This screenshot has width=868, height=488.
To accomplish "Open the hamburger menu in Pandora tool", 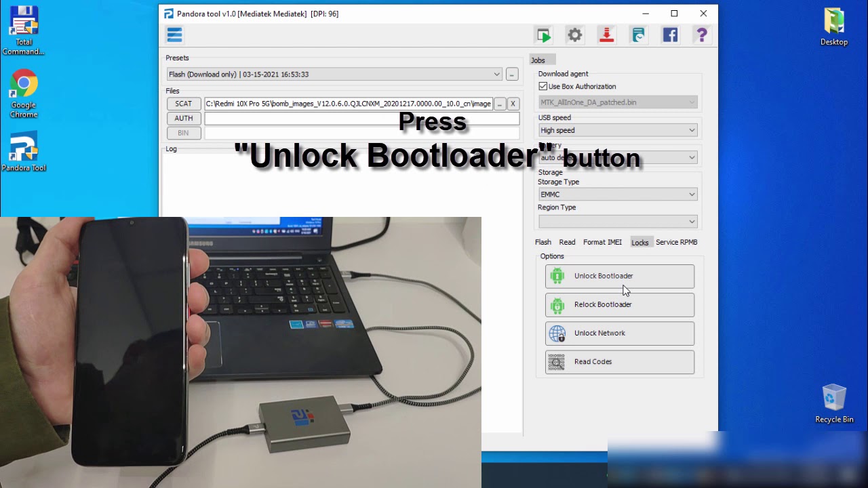I will (x=174, y=35).
